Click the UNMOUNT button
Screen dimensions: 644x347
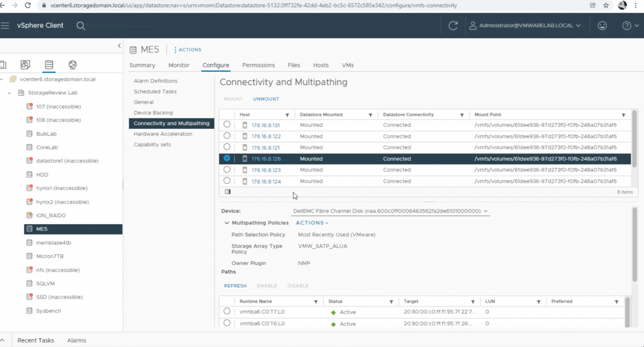pyautogui.click(x=266, y=99)
